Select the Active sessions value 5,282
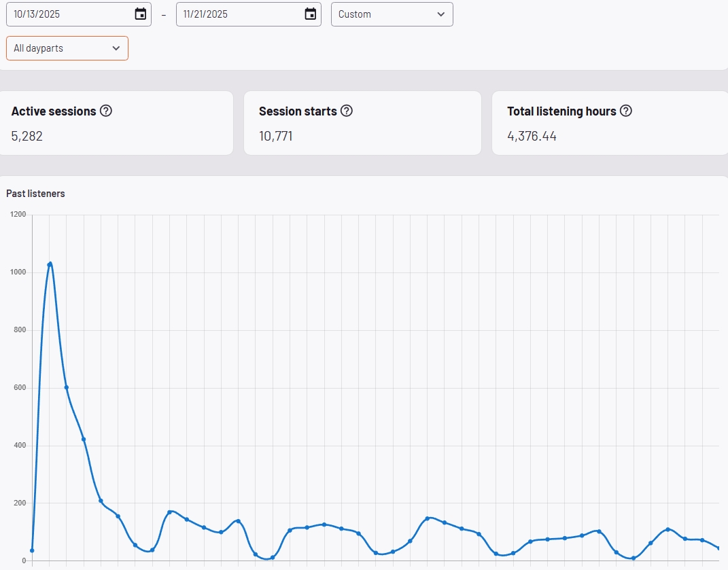Viewport: 728px width, 570px height. click(x=27, y=136)
